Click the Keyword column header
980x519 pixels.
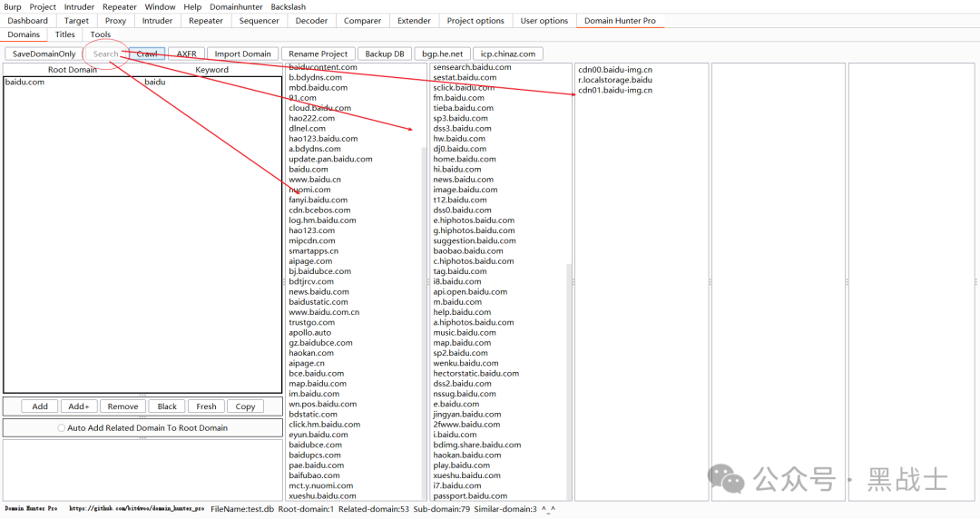coord(211,69)
